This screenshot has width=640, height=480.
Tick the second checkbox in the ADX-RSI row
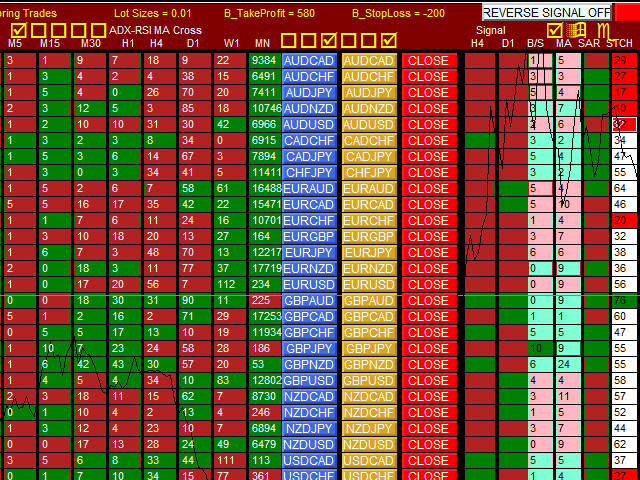[x=38, y=30]
